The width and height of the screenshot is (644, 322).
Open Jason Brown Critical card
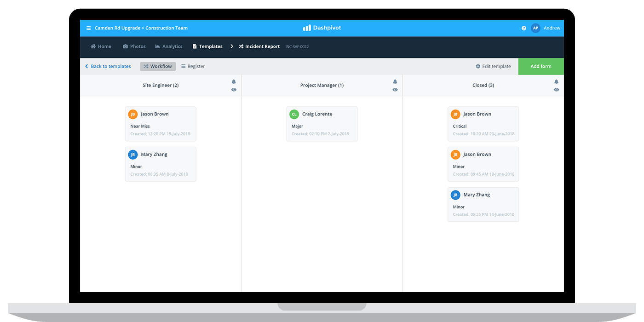click(x=483, y=124)
